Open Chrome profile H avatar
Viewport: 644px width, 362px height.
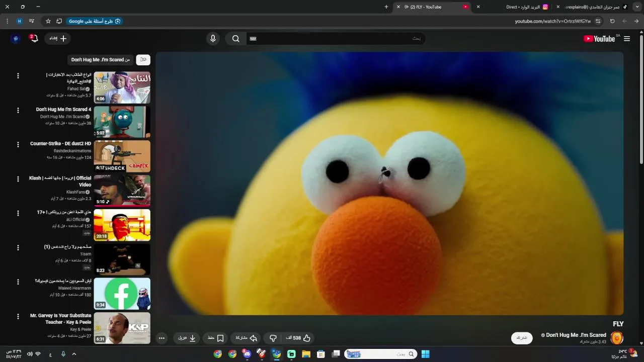pyautogui.click(x=19, y=21)
